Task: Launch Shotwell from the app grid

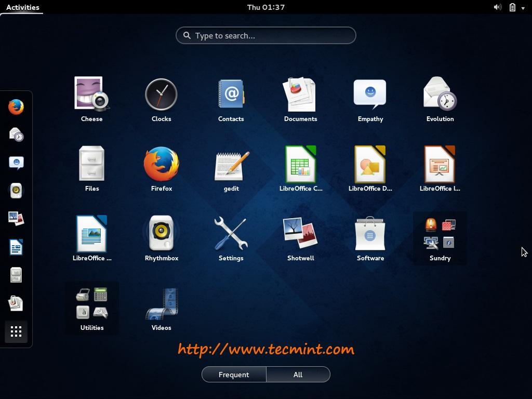Action: click(301, 238)
